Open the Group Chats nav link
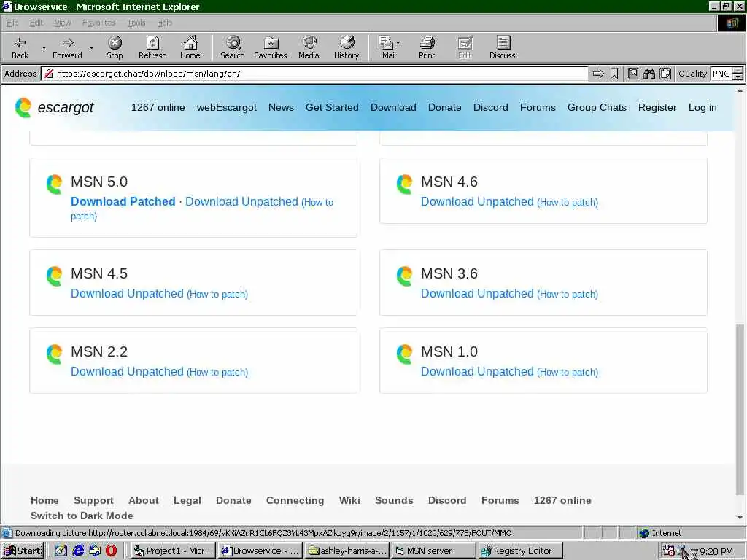This screenshot has width=747, height=560. [597, 108]
